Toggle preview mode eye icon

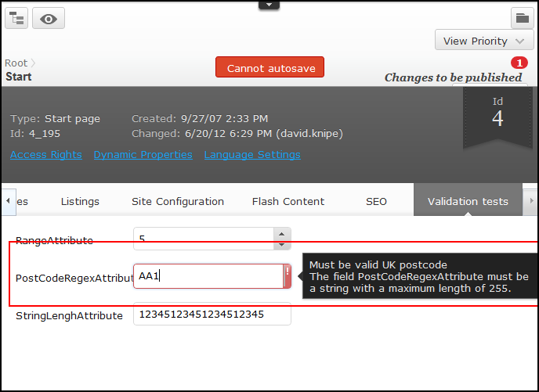(x=49, y=18)
